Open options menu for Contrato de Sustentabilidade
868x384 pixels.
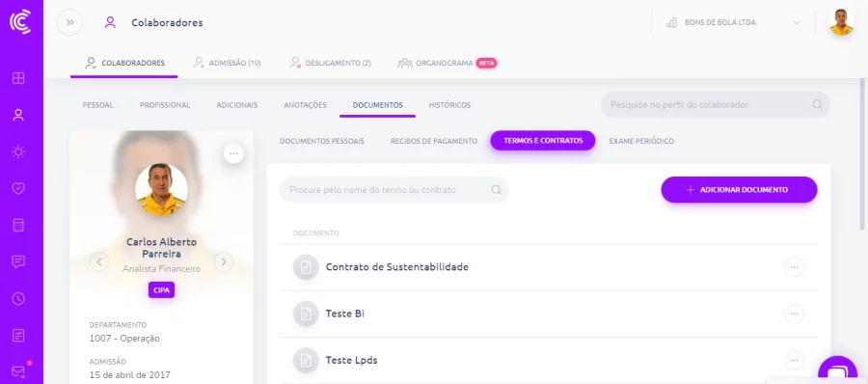[795, 267]
